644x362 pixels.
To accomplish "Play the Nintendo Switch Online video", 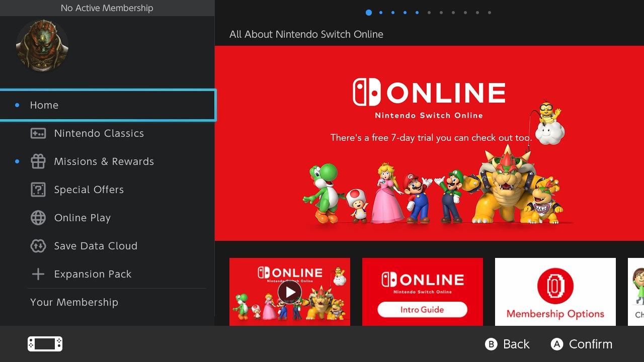I will (x=290, y=292).
